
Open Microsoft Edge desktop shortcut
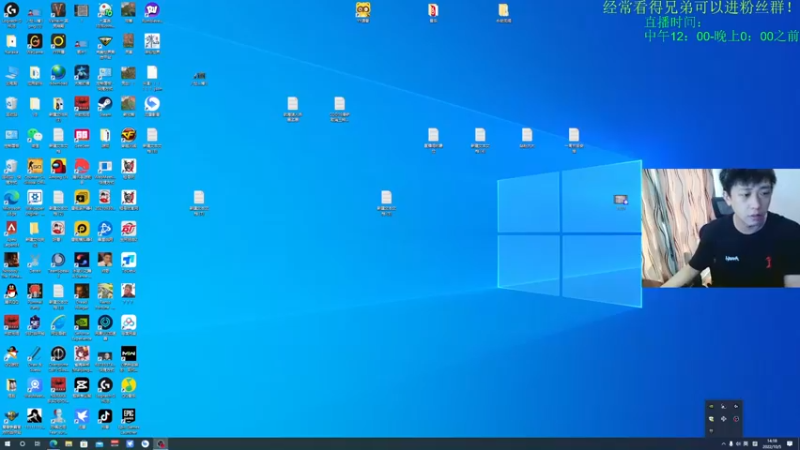[x=11, y=197]
